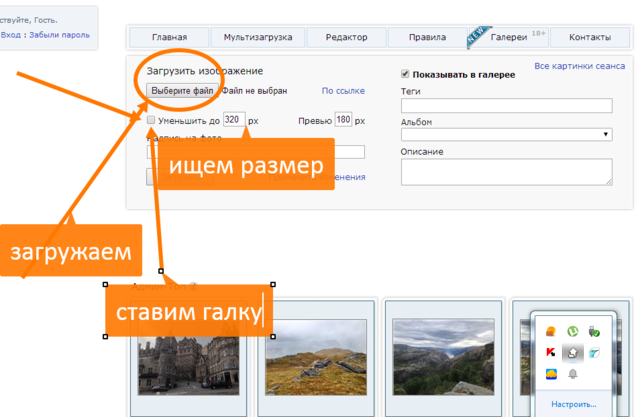Click the 'Описание' label
Image resolution: width=640 pixels, height=417 pixels.
[x=422, y=152]
